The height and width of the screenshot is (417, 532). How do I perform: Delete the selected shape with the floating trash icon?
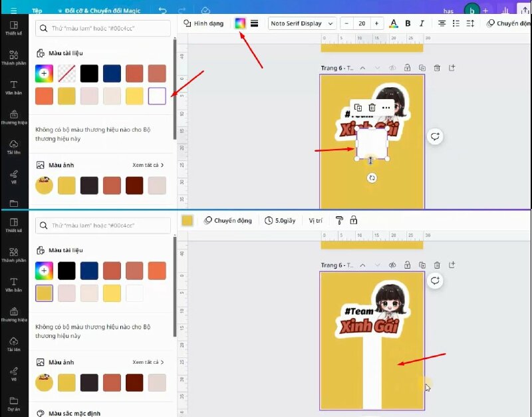click(x=372, y=108)
